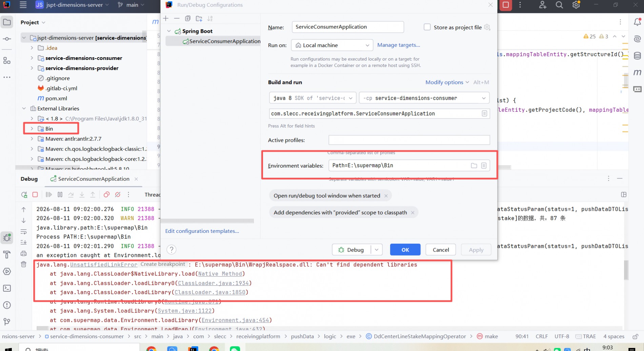
Task: Remove 'Open run/debug tool window when started' option
Action: tap(386, 196)
